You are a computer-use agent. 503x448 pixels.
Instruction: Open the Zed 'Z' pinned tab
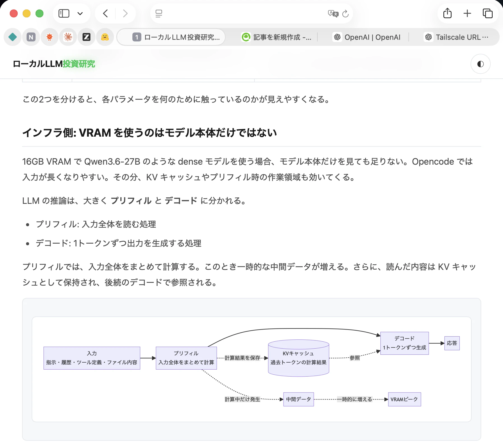click(86, 37)
